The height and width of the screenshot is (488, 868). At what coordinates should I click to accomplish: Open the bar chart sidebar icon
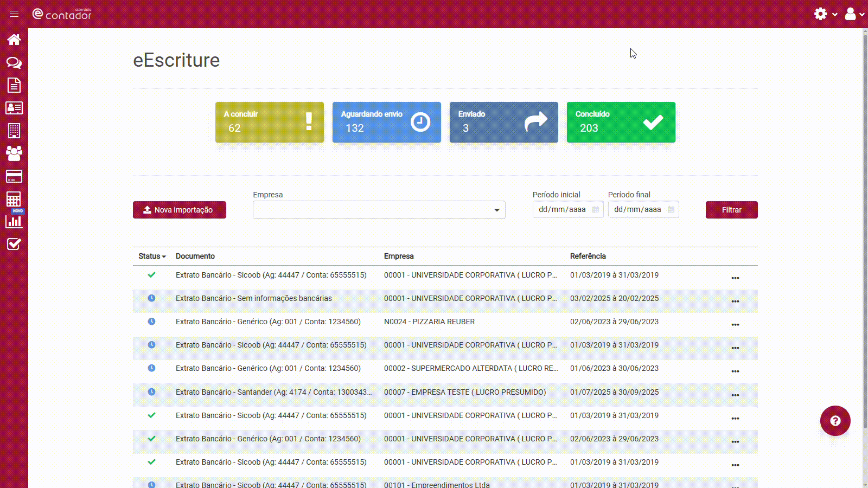pyautogui.click(x=14, y=221)
